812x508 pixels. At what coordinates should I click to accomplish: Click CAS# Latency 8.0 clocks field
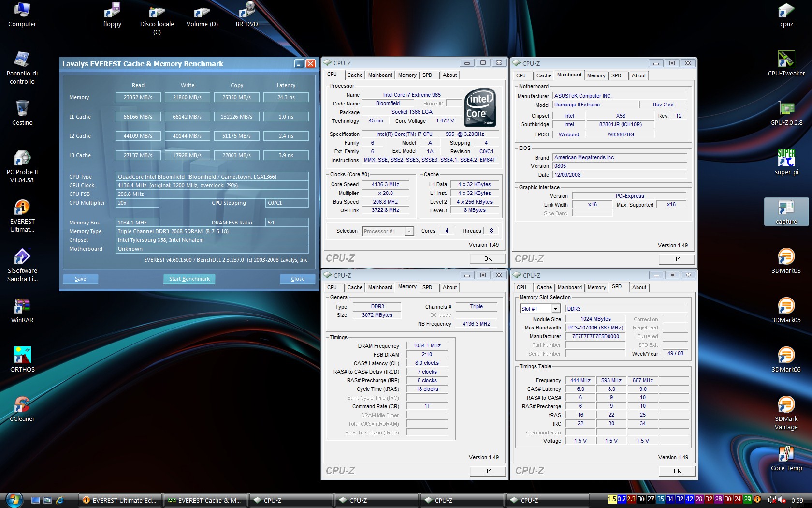click(x=427, y=363)
